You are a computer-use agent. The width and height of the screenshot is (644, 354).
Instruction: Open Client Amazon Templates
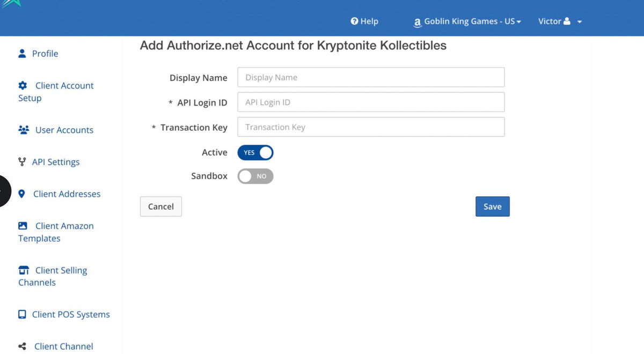[56, 232]
